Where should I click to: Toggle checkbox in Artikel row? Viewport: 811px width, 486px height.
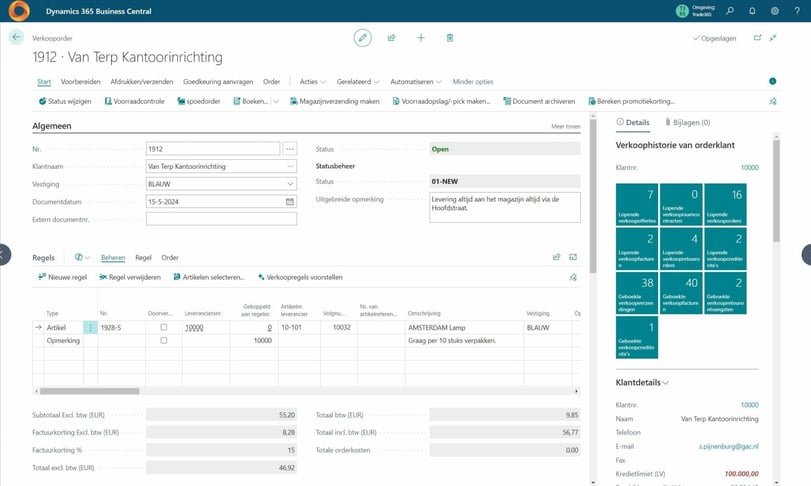163,327
